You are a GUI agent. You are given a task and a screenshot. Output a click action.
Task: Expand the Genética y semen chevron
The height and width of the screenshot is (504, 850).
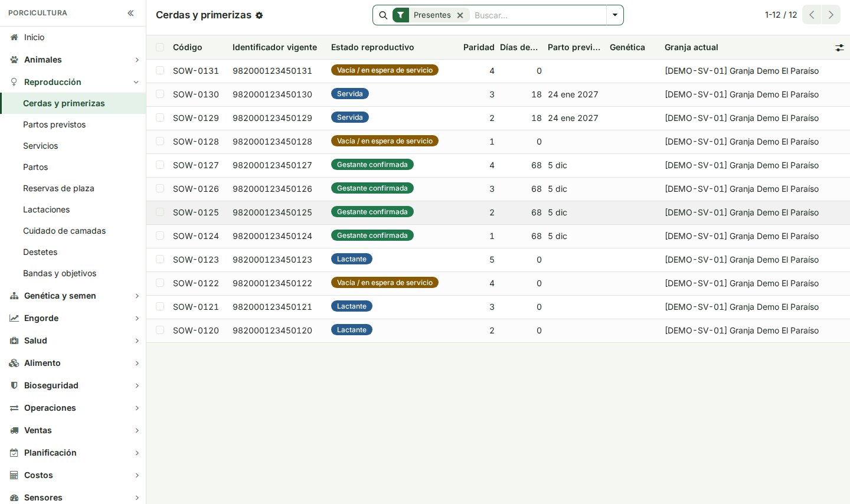pyautogui.click(x=137, y=296)
